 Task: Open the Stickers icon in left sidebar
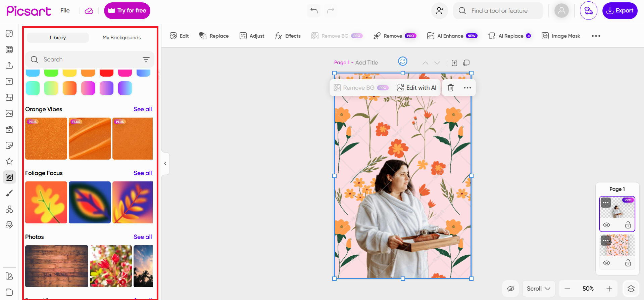[x=9, y=145]
